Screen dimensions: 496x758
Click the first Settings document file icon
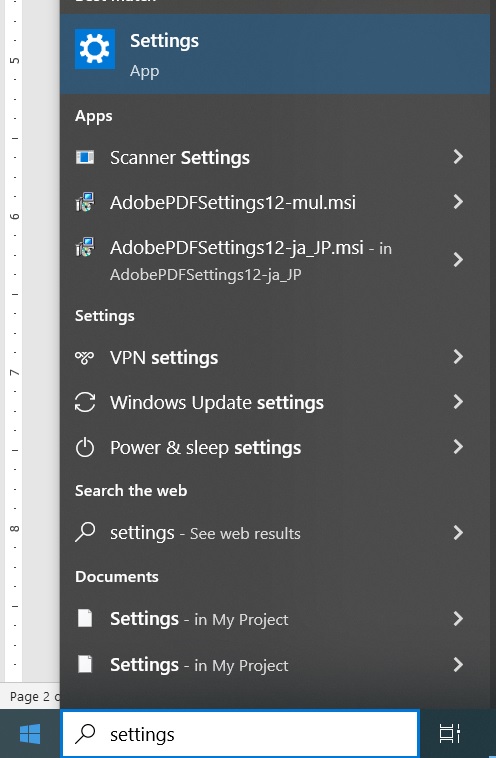point(85,618)
